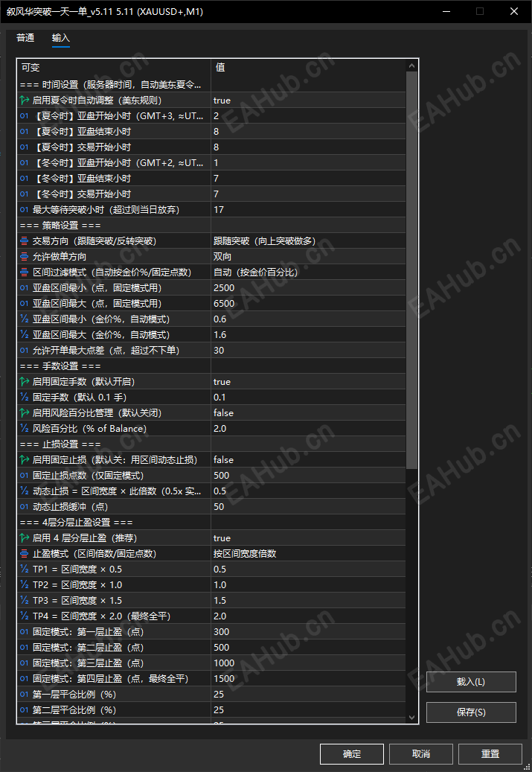Screen dimensions: 532x772
Task: Select the === 策略设置 === section row
Action: pyautogui.click(x=211, y=226)
